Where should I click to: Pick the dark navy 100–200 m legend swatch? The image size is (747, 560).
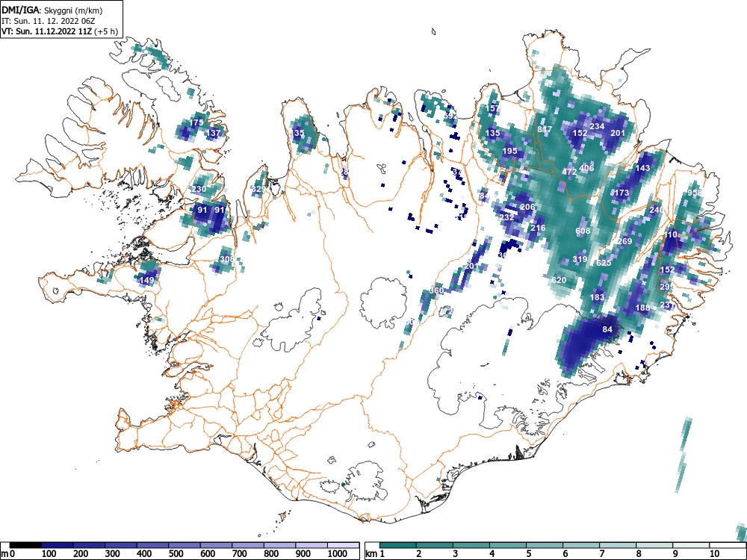[x=58, y=545]
